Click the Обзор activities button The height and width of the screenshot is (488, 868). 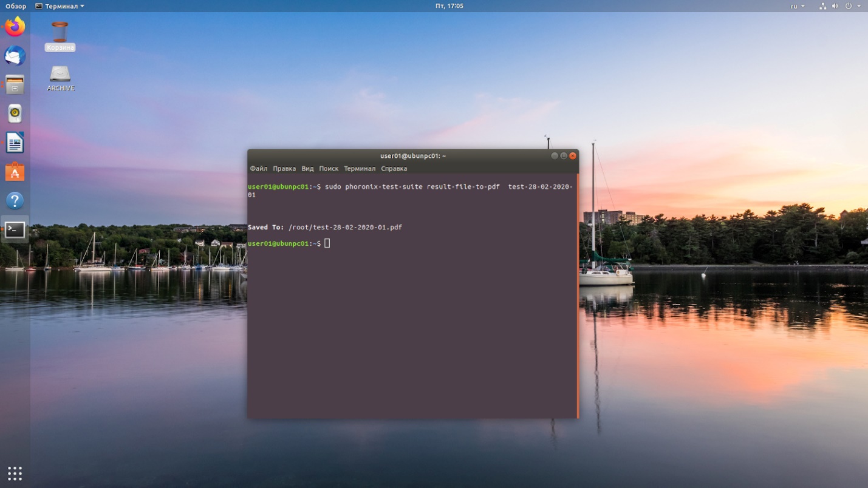[16, 6]
